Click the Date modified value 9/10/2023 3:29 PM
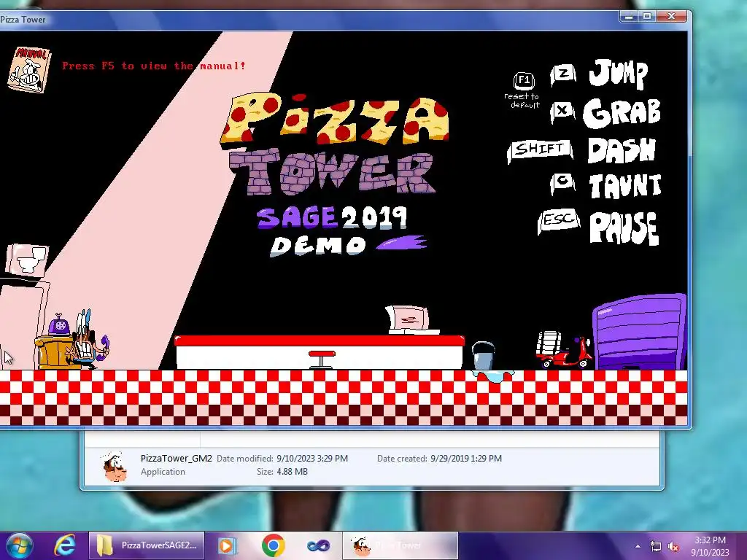 pos(312,459)
